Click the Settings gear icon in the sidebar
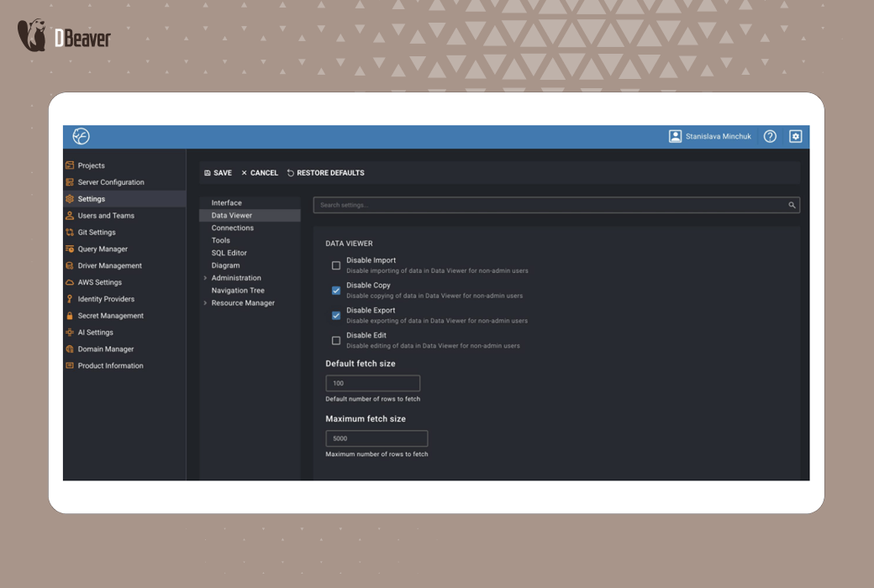Image resolution: width=874 pixels, height=588 pixels. (70, 198)
